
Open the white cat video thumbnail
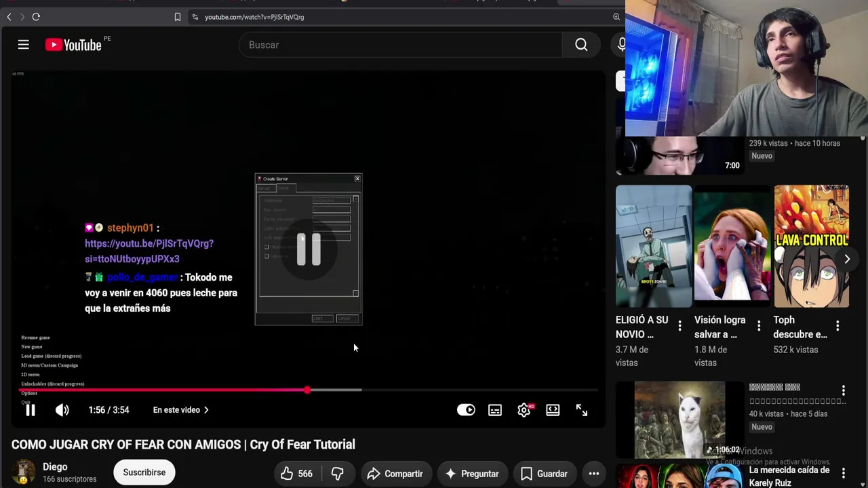[679, 420]
